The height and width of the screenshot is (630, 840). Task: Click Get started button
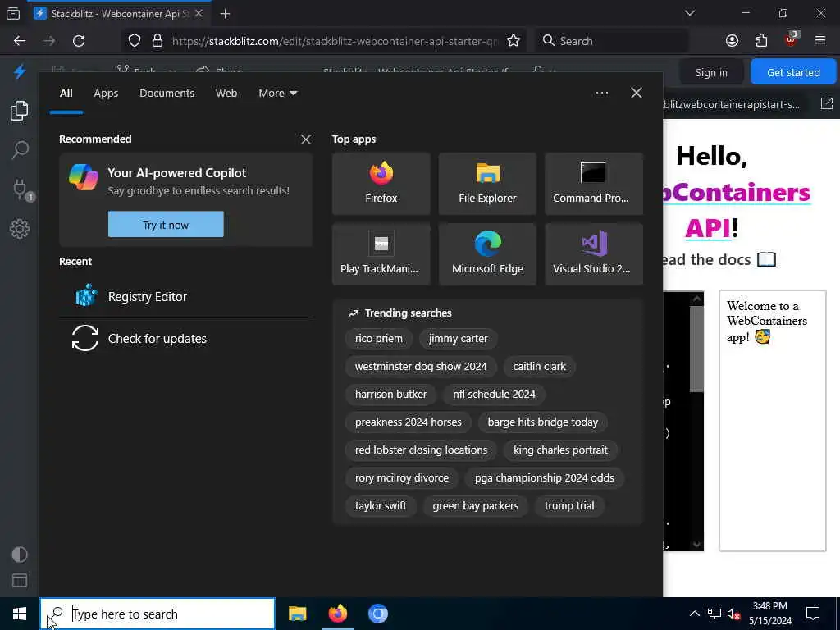pyautogui.click(x=793, y=72)
